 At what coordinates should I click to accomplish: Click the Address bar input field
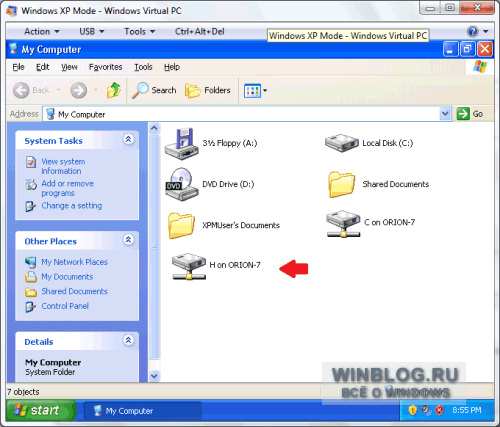tap(241, 114)
